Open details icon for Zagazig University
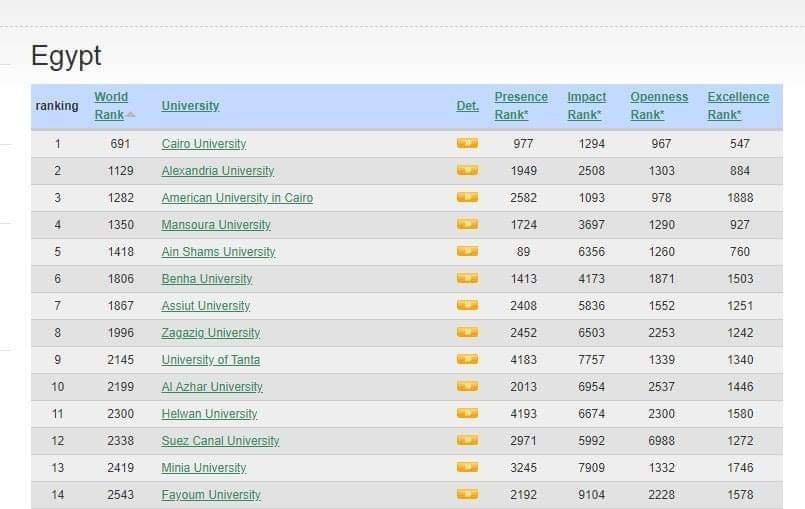This screenshot has width=805, height=509. coord(467,332)
